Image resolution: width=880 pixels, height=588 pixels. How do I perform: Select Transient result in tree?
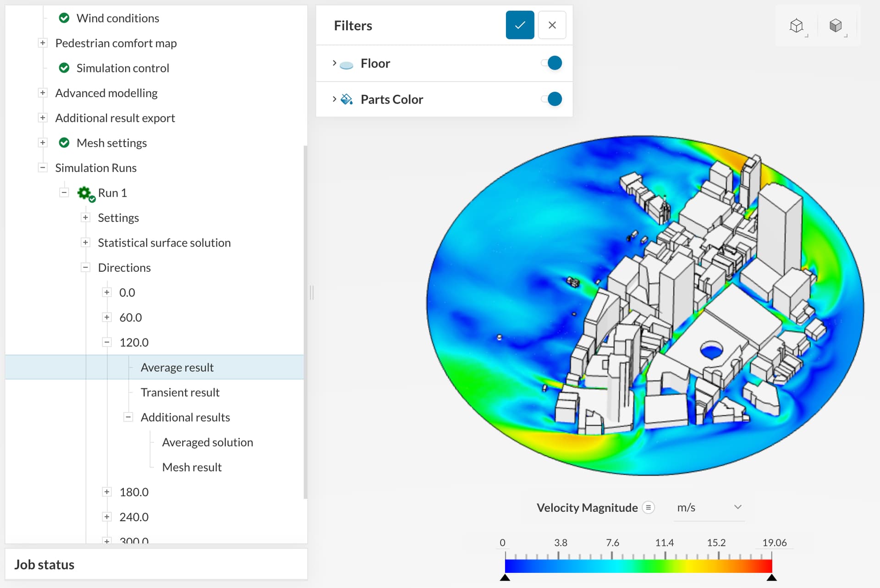[x=180, y=392]
